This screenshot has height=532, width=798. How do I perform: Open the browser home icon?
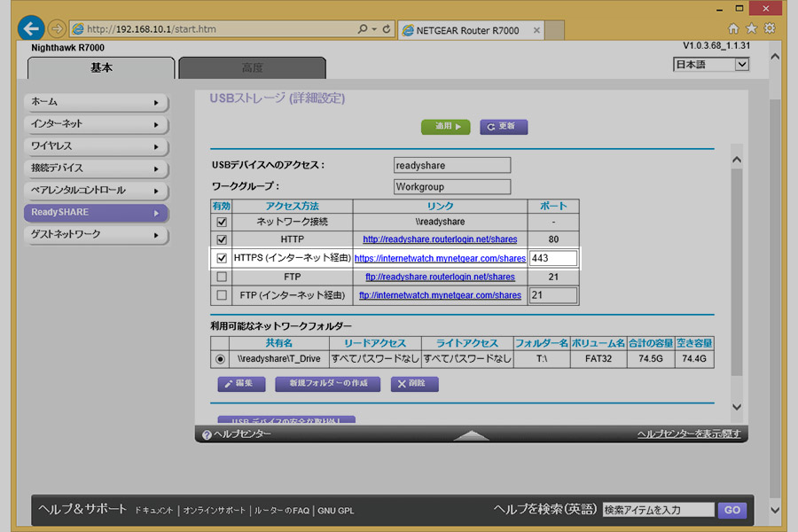[733, 29]
